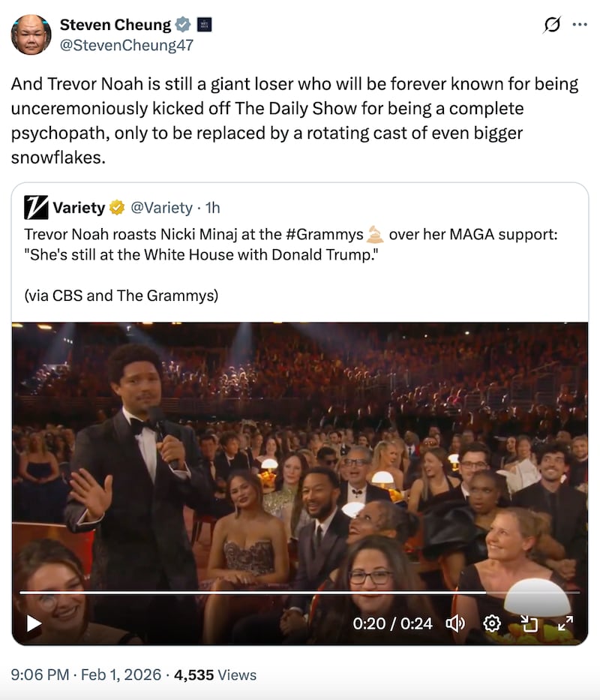This screenshot has height=700, width=600.
Task: Click the gold verified badge next to Variety
Action: click(x=117, y=207)
